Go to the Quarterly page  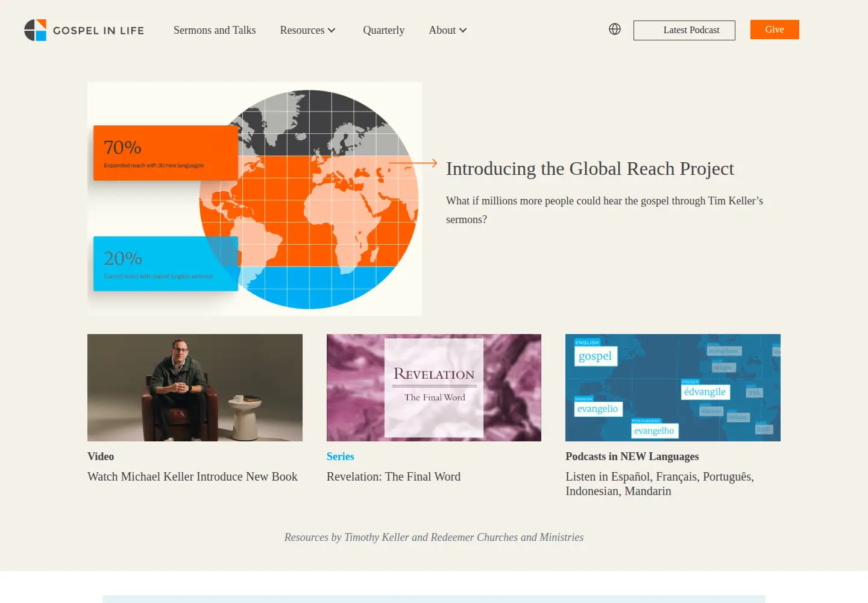point(383,30)
